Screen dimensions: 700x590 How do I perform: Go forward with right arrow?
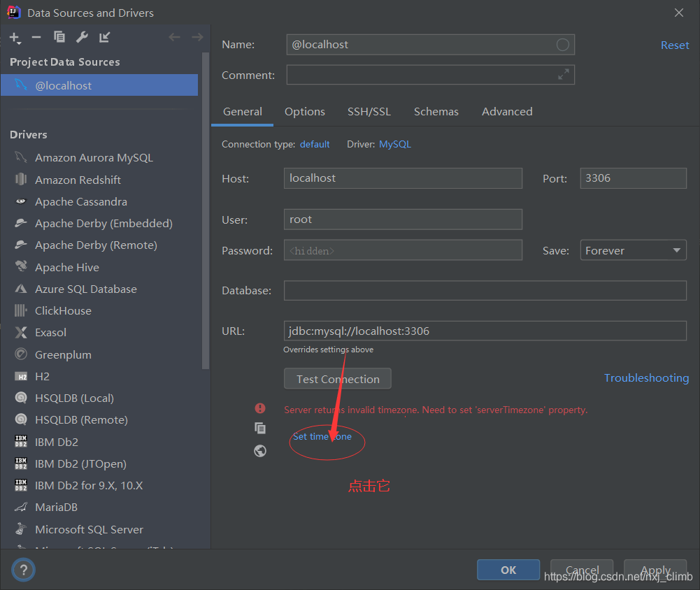pos(197,37)
